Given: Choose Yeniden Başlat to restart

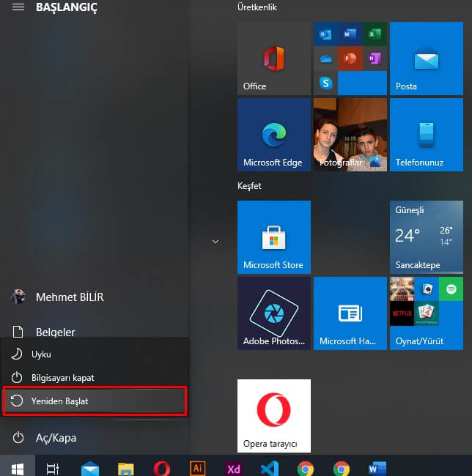Looking at the screenshot, I should coord(94,401).
